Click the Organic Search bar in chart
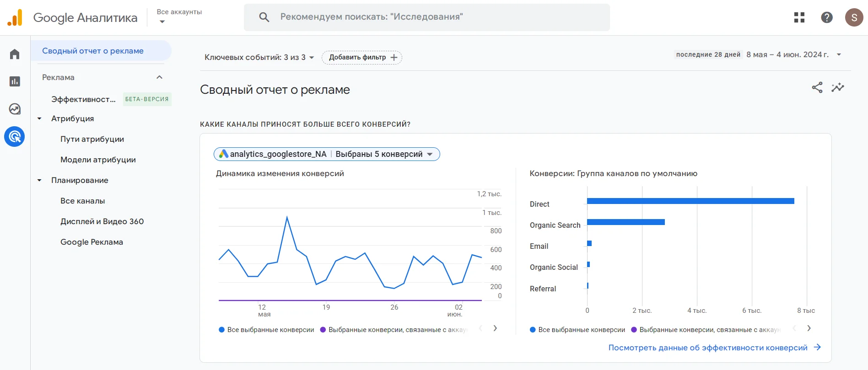868x370 pixels. 626,222
